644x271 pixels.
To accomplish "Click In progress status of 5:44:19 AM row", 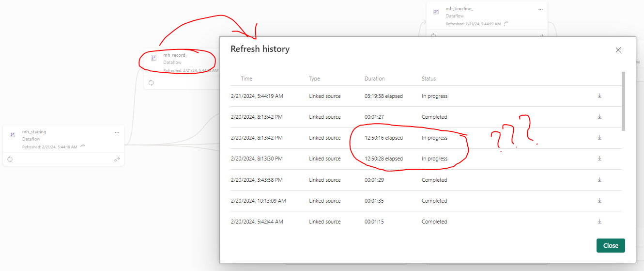I will [x=435, y=96].
